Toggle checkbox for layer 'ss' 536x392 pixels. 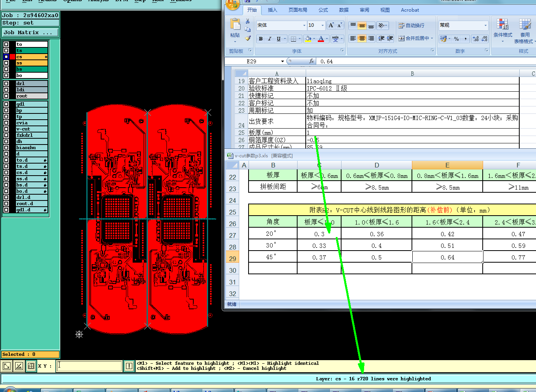coord(6,63)
